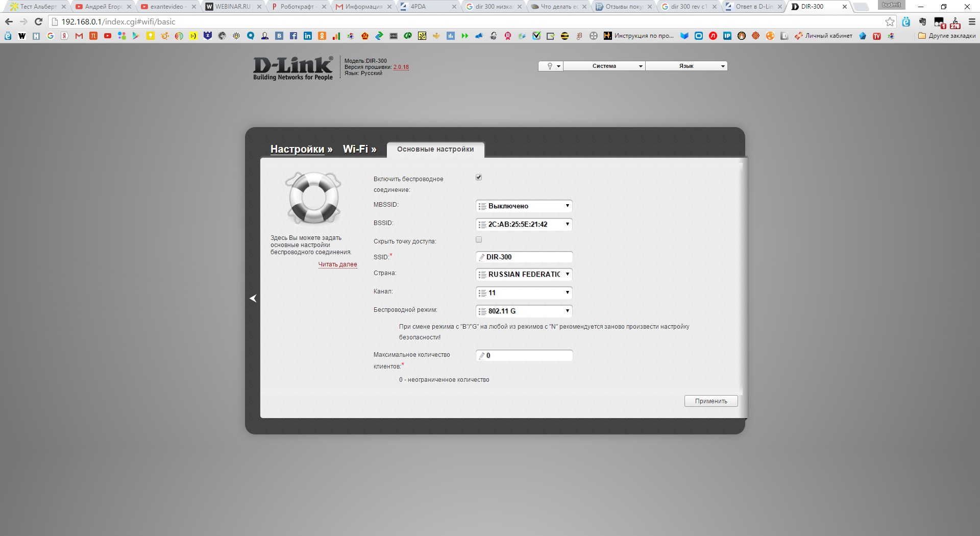This screenshot has height=536, width=980.
Task: Open the VK bookmark icon
Action: click(x=279, y=36)
